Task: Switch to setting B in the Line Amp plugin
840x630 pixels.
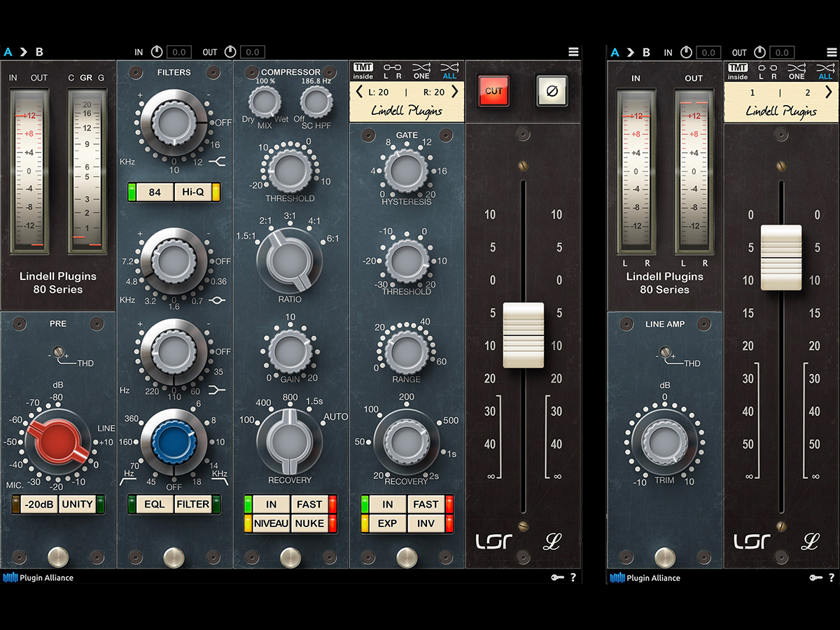Action: coord(646,52)
